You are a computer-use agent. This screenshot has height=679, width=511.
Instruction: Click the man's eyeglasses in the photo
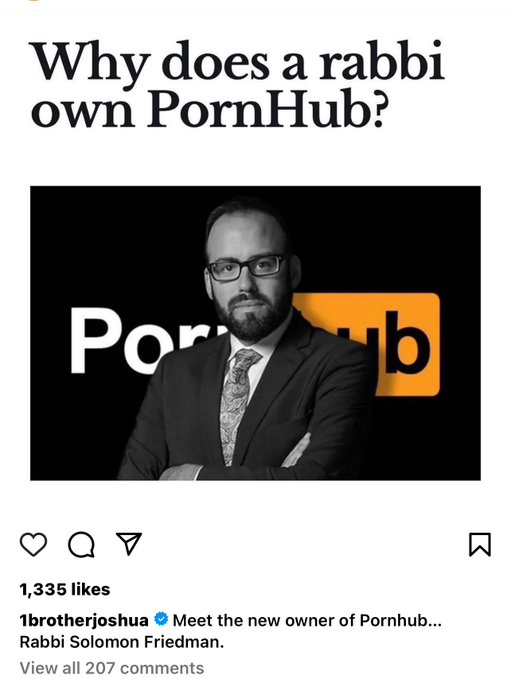246,268
